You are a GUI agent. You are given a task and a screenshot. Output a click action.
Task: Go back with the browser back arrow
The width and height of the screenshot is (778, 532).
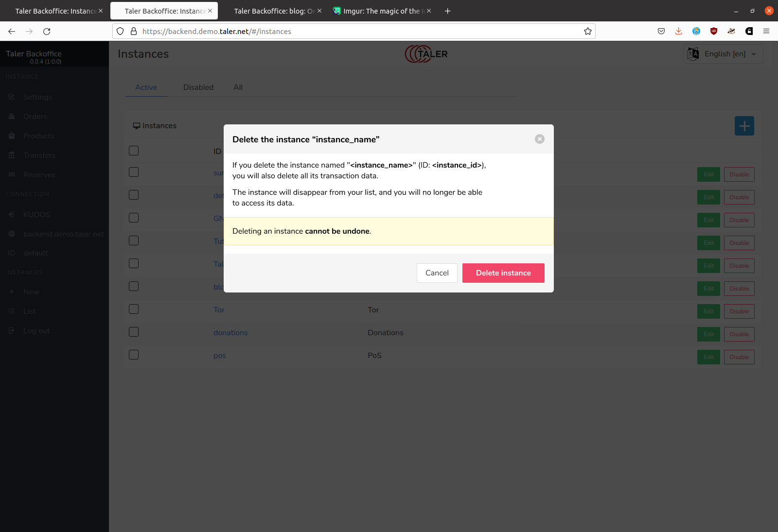pos(12,32)
